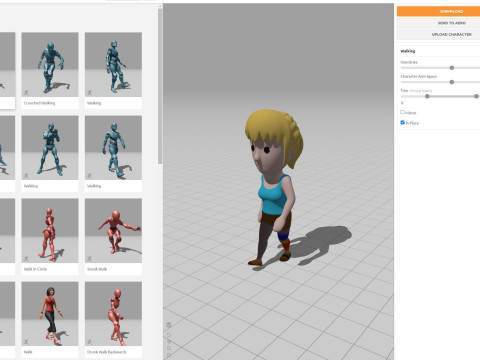This screenshot has width=480, height=360.
Task: Click the Walking heading in the settings panel
Action: tap(408, 51)
